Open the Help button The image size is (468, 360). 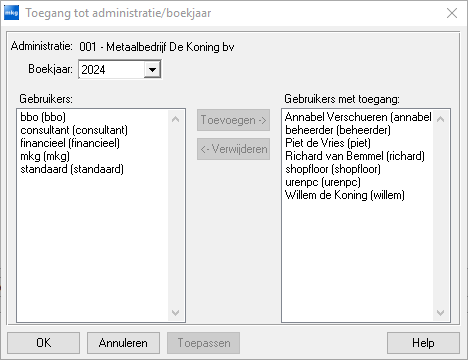click(423, 343)
